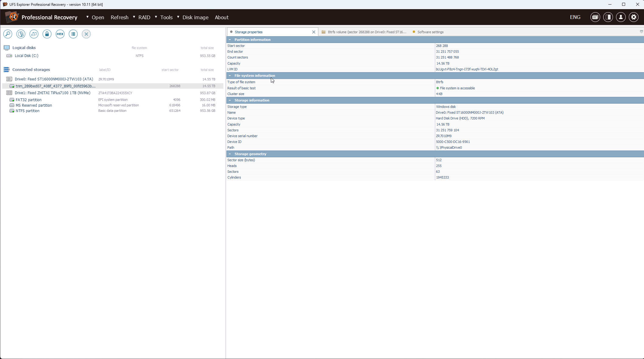This screenshot has width=644, height=359.
Task: Collapse the Partition information section
Action: (x=230, y=40)
